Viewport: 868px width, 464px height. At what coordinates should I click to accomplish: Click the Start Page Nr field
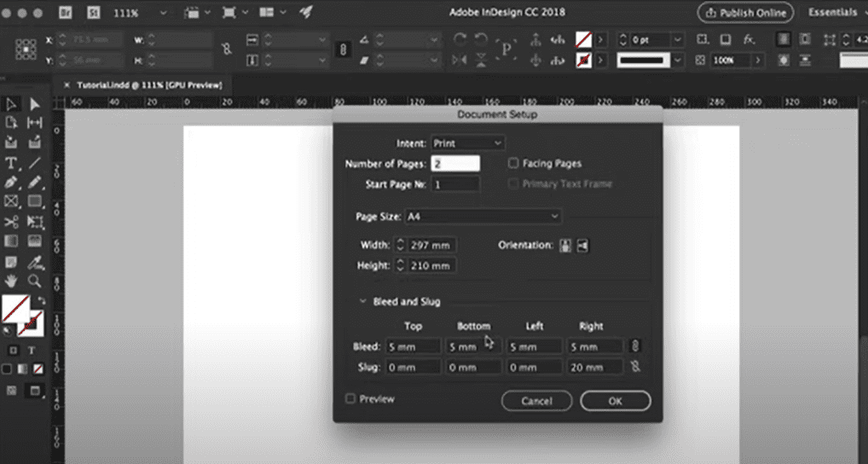(455, 184)
